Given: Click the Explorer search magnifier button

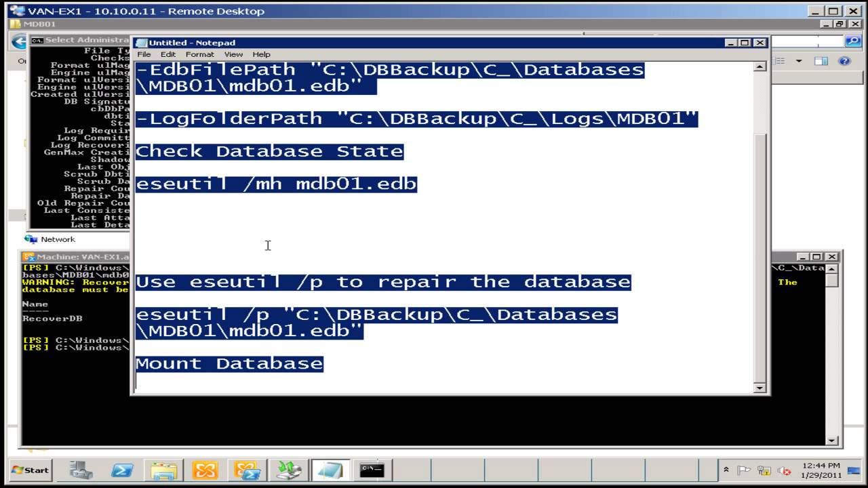Looking at the screenshot, I should (852, 41).
